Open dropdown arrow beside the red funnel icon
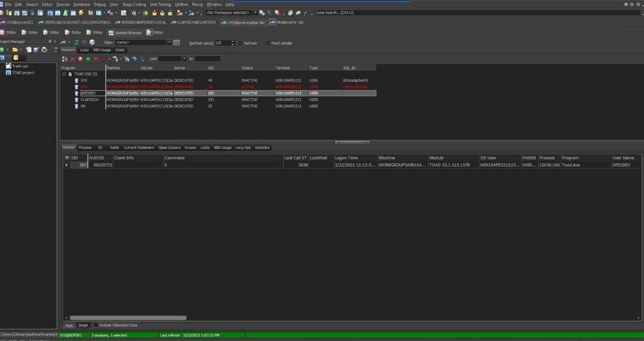 [x=109, y=59]
